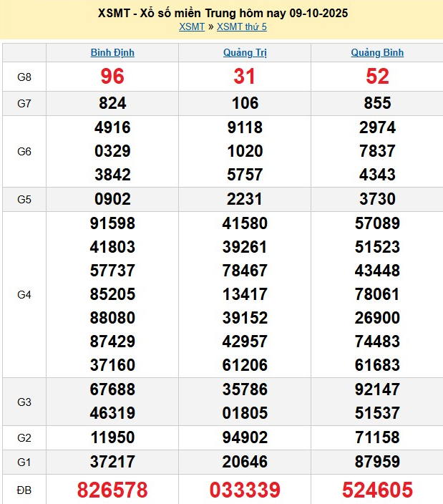The height and width of the screenshot is (504, 443).
Task: Select the G7 result 824
Action: pos(112,103)
